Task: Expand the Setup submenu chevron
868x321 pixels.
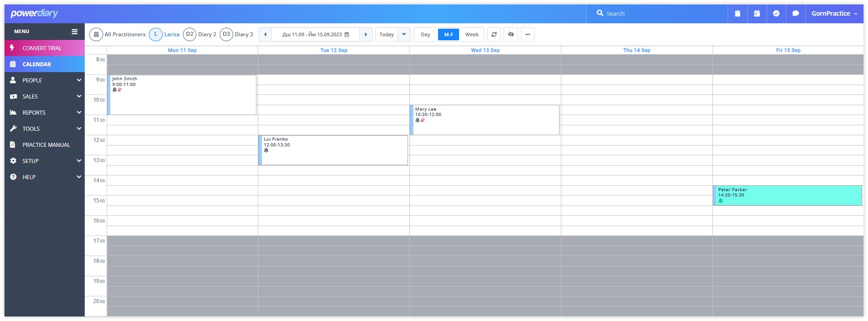Action: click(79, 161)
